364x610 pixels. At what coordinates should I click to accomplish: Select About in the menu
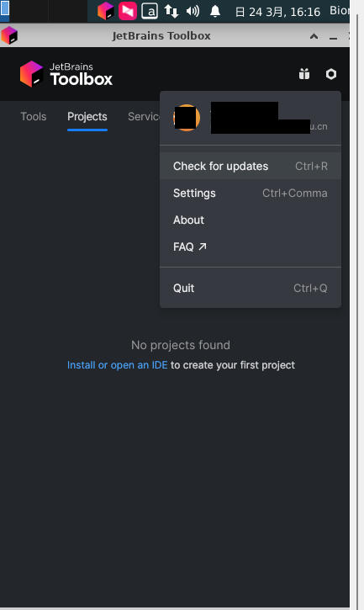[251, 220]
